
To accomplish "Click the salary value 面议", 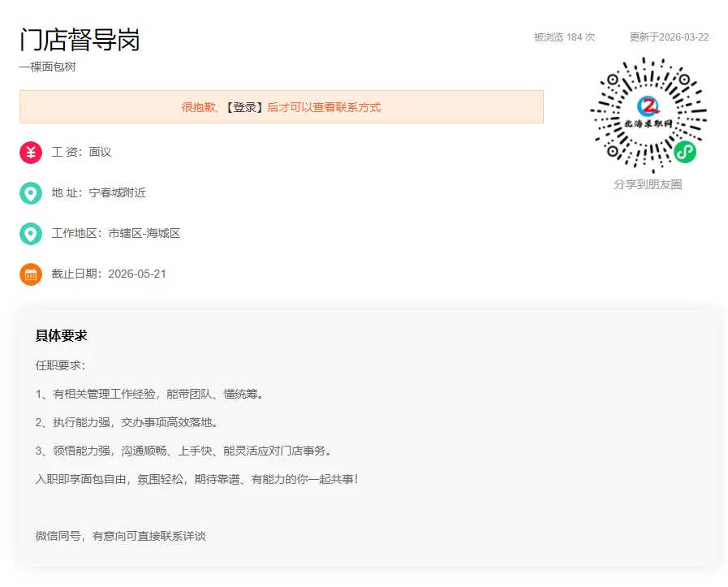I will pos(100,152).
